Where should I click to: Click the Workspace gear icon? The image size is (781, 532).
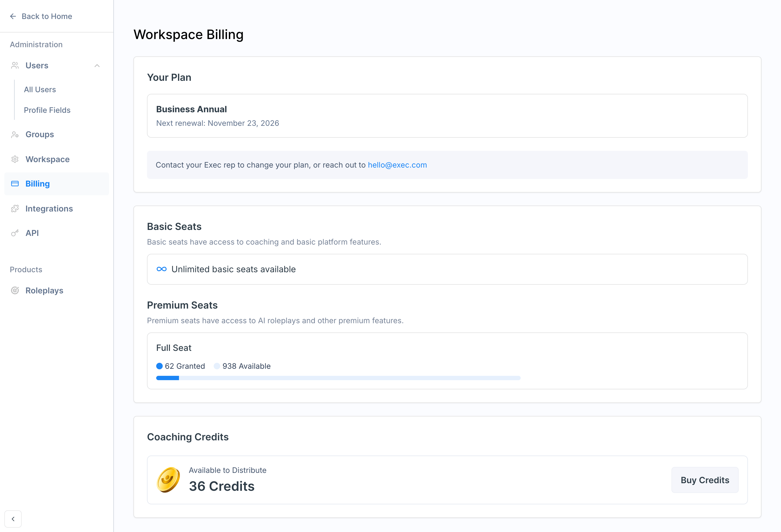coord(15,159)
